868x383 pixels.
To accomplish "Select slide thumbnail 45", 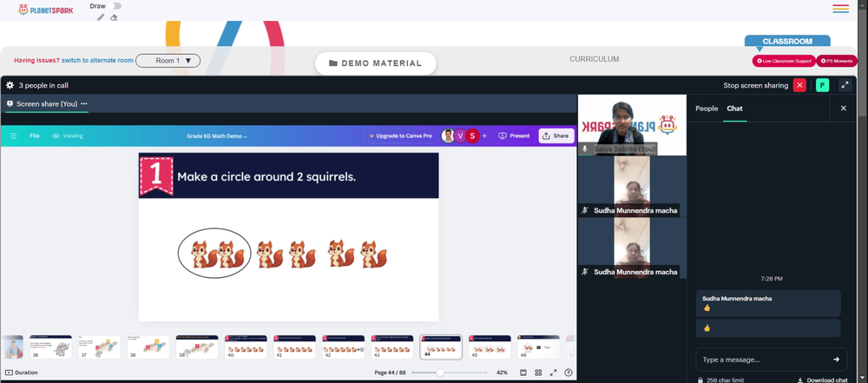I will (x=490, y=347).
